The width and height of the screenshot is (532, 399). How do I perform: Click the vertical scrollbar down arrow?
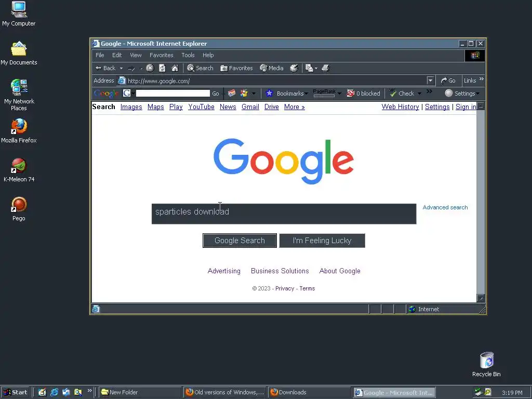point(481,298)
